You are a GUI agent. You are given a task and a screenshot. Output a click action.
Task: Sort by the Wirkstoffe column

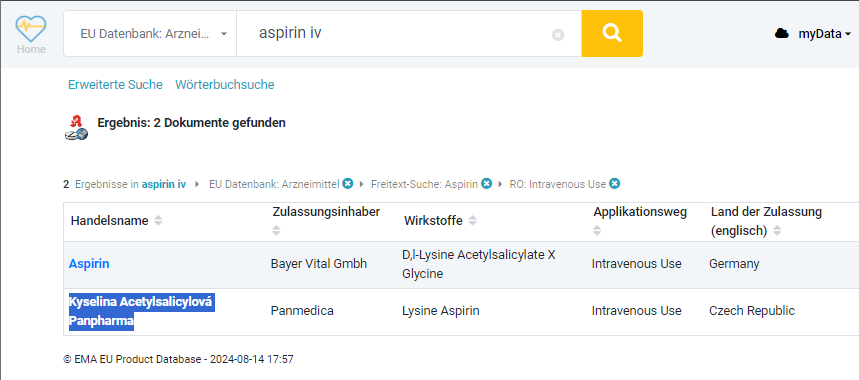tap(472, 221)
